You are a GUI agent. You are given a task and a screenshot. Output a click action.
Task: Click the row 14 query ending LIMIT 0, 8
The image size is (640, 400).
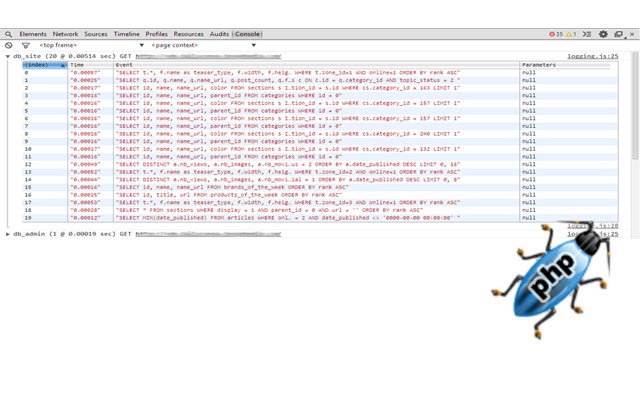pos(288,180)
